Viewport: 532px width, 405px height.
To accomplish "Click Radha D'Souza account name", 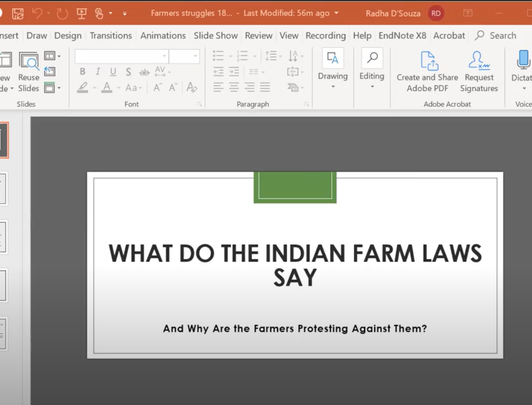I will click(393, 14).
